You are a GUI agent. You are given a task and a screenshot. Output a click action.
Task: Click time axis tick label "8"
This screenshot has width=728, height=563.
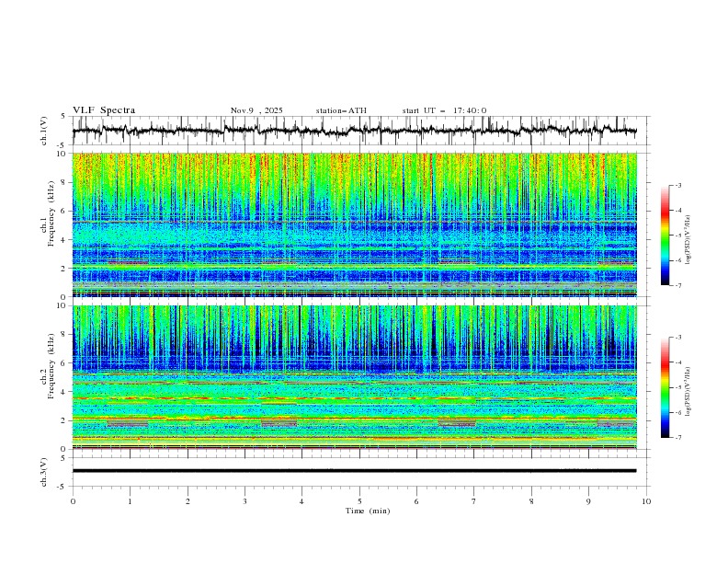coord(531,501)
